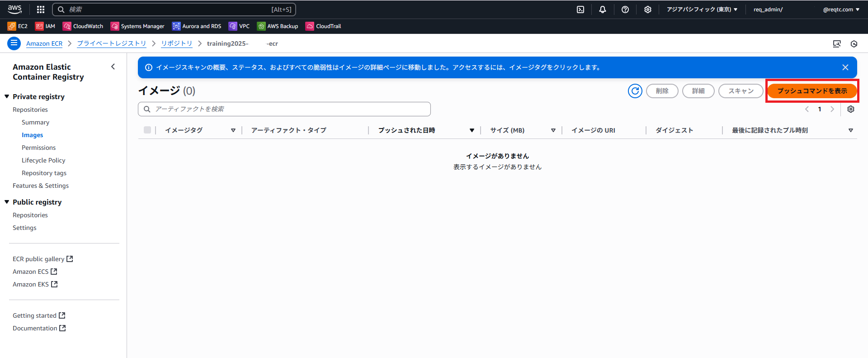
Task: Open ECR public gallery external link
Action: point(43,259)
